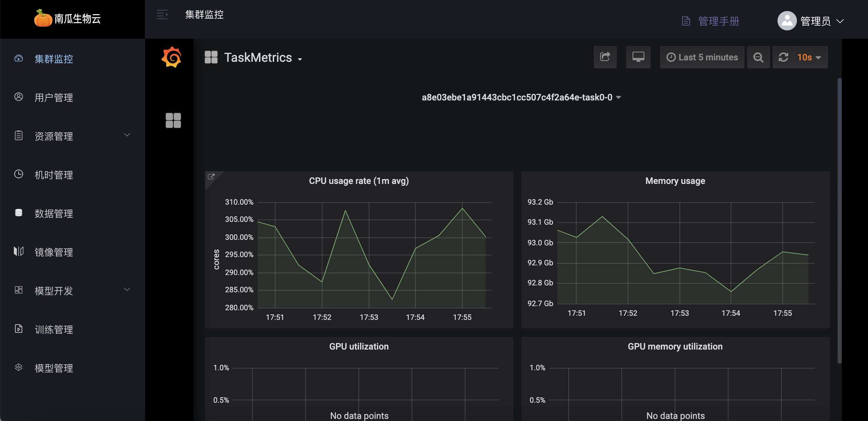Click the Memory chart 93.0 Gb axis label
Screen dimensions: 868x421
tap(540, 243)
